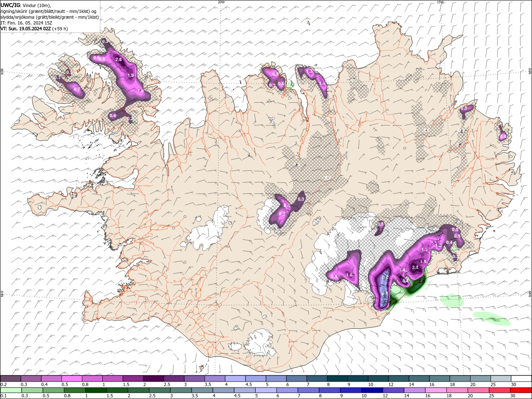Click the darkest purple snow legend swatch labeled 2
The height and width of the screenshot is (399, 532).
click(153, 379)
